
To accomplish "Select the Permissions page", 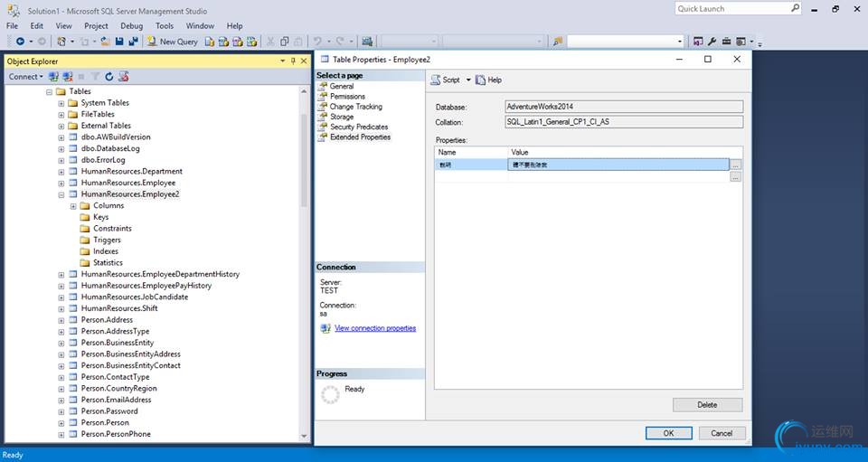I will (x=347, y=96).
